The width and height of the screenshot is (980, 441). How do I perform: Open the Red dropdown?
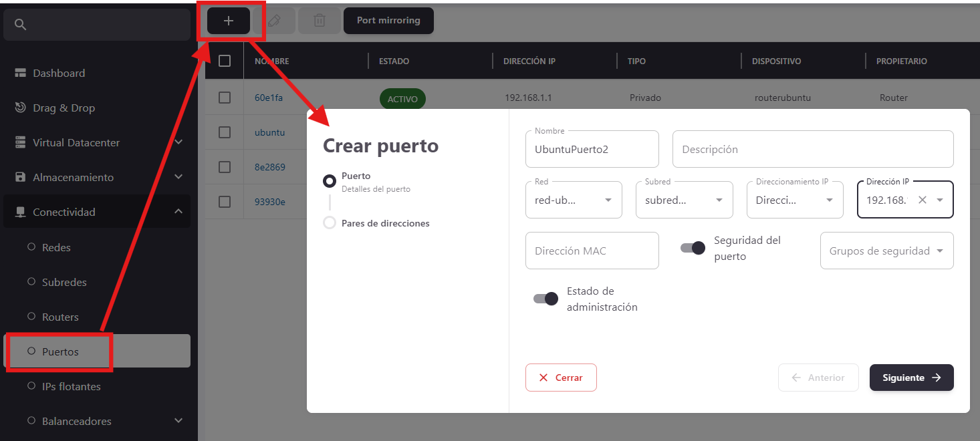(x=574, y=200)
